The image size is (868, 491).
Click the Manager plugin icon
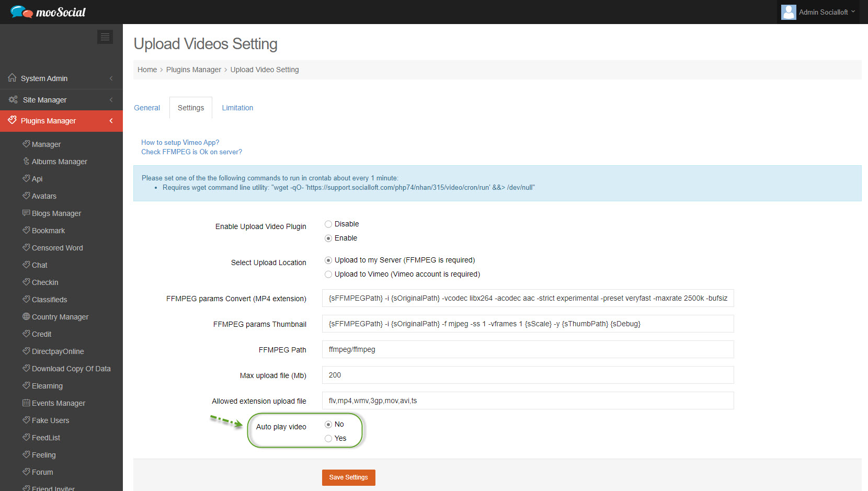tap(26, 144)
